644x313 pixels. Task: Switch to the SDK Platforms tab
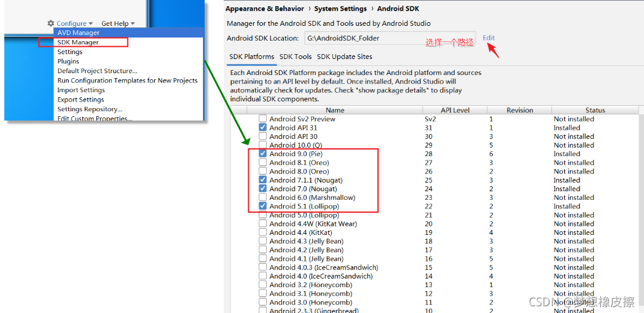tap(252, 57)
